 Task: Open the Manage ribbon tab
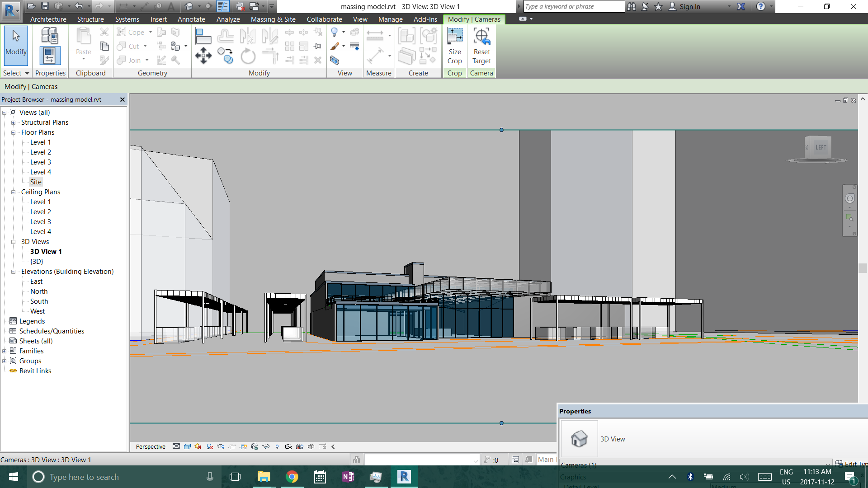pyautogui.click(x=390, y=19)
